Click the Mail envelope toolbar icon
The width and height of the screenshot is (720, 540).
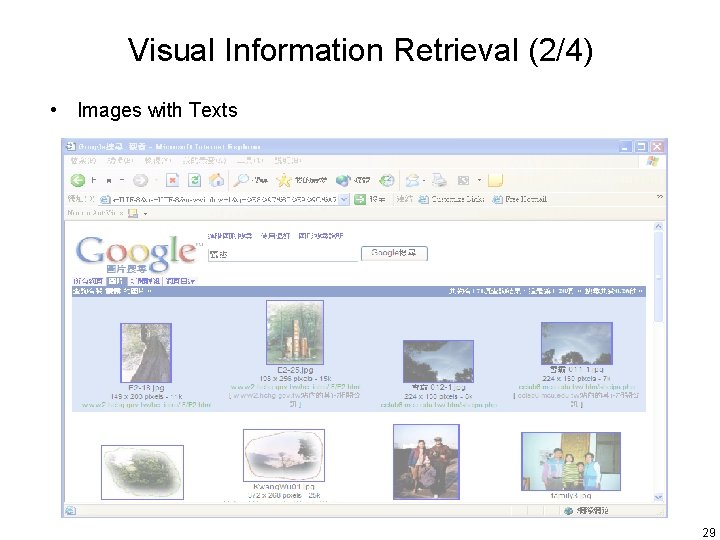point(412,180)
